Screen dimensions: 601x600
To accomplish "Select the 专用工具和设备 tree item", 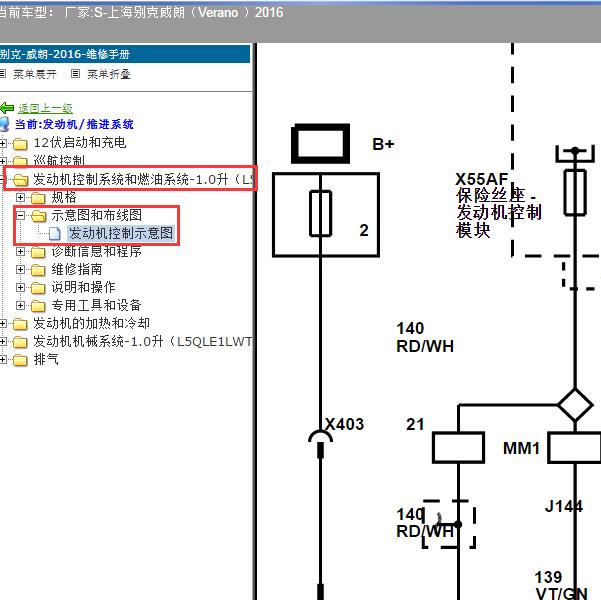I will [96, 305].
